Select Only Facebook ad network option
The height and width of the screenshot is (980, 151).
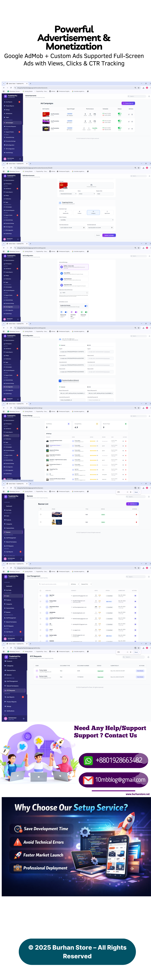pyautogui.click(x=74, y=279)
